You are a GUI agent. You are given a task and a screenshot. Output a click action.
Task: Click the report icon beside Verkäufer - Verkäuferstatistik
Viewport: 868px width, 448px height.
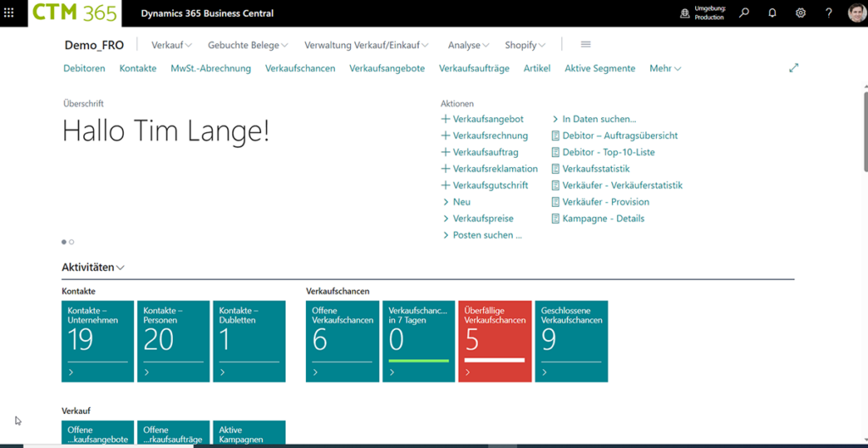(x=555, y=185)
